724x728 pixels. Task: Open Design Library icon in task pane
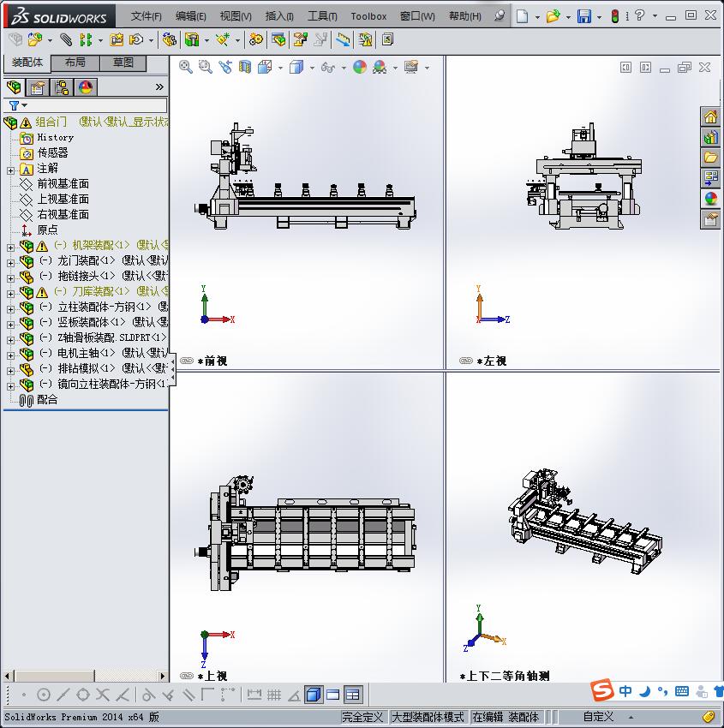(x=710, y=137)
